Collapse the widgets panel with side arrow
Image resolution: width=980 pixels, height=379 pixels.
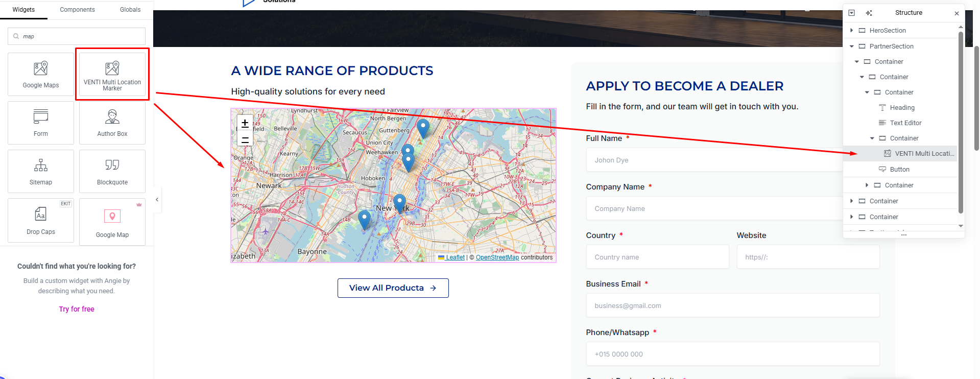157,200
